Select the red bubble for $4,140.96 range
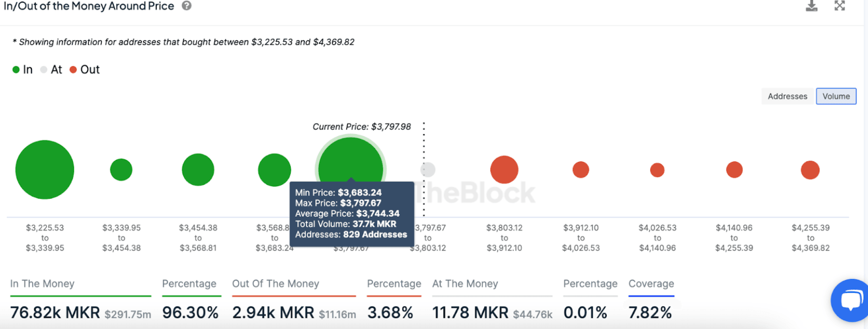This screenshot has height=329, width=868. click(734, 170)
